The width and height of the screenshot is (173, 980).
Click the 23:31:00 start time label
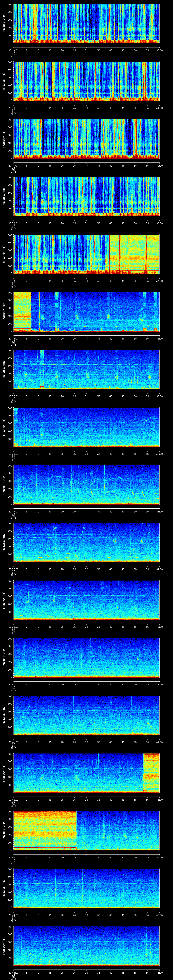tap(13, 165)
